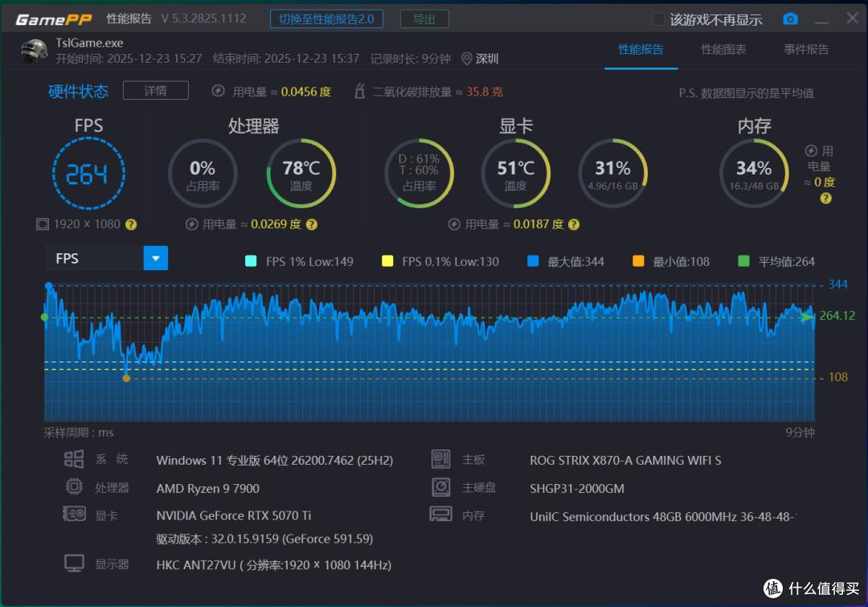Click the blue 最大值 legend swatch
The image size is (868, 607).
(x=533, y=260)
